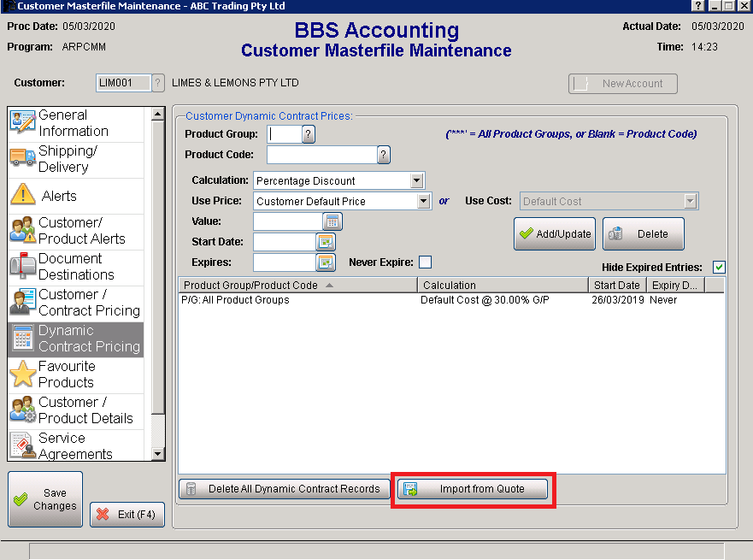Click the Favourite Products star icon
The height and width of the screenshot is (560, 753).
(23, 374)
